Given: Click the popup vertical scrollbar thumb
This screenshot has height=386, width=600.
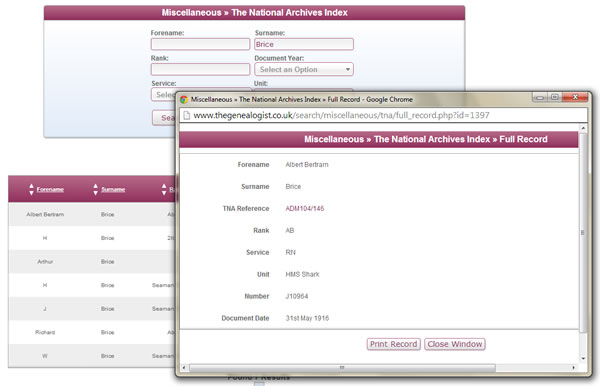Looking at the screenshot, I should [583, 233].
